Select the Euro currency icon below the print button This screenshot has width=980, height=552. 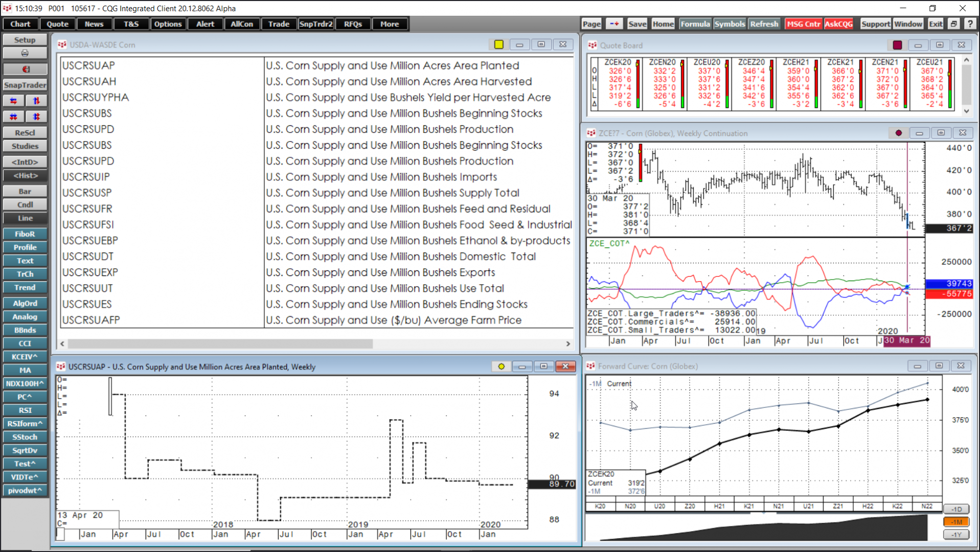(x=24, y=68)
